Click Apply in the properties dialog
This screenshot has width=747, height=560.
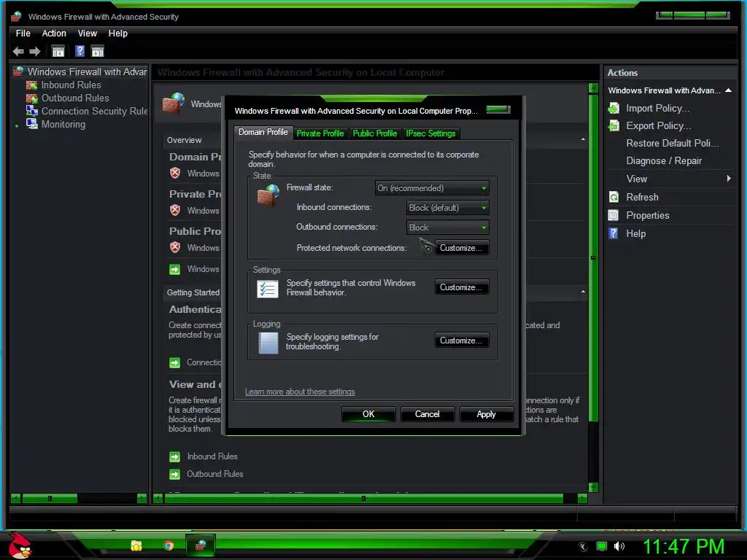click(487, 414)
